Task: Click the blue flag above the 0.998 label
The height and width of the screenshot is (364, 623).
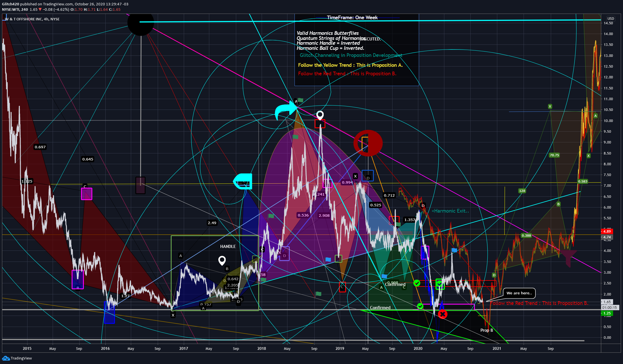Action: 384,276
